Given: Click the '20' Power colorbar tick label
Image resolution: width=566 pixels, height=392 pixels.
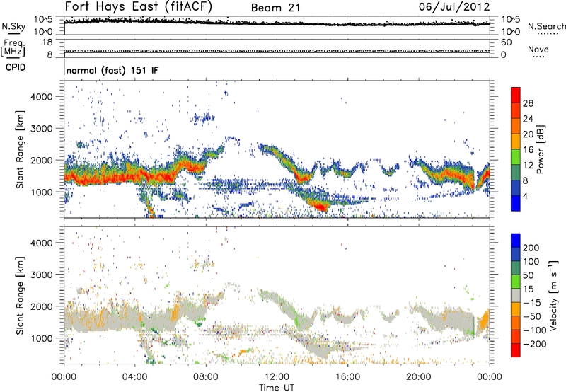Looking at the screenshot, I should point(528,134).
